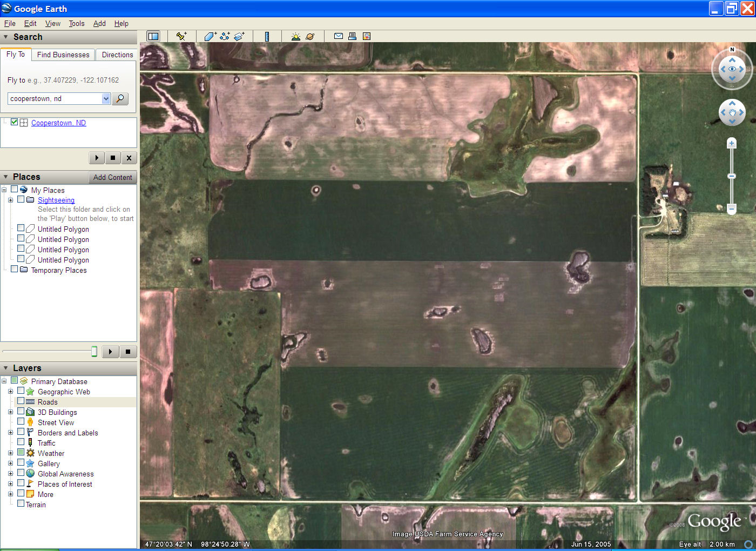Add a placemark with pushpin icon
756x551 pixels.
pyautogui.click(x=181, y=36)
